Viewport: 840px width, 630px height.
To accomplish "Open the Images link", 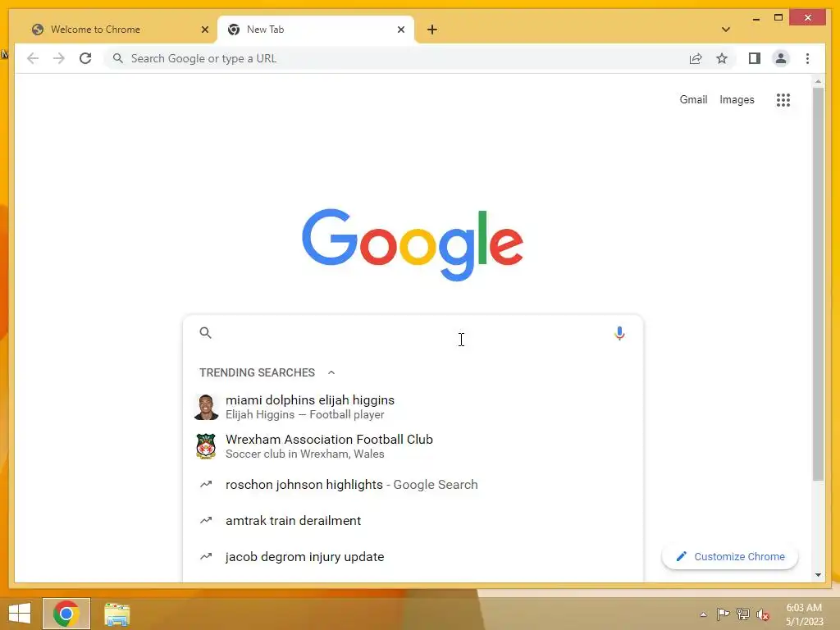I will click(x=737, y=99).
